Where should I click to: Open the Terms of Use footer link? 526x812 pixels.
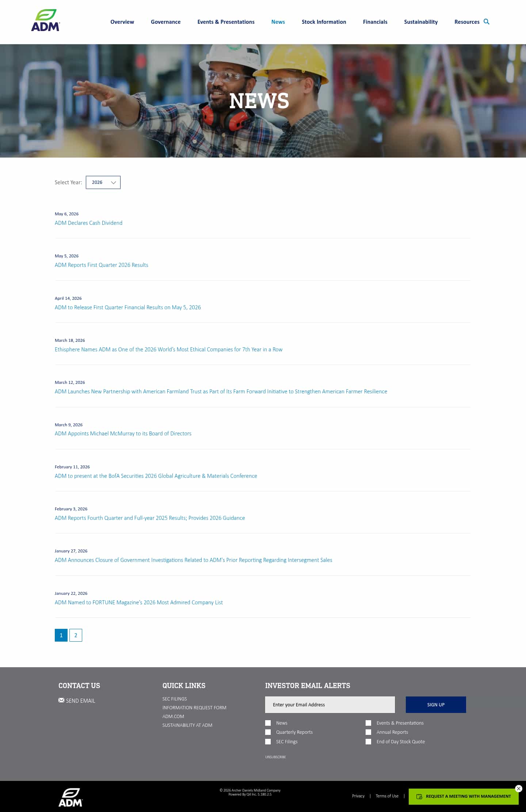click(387, 796)
